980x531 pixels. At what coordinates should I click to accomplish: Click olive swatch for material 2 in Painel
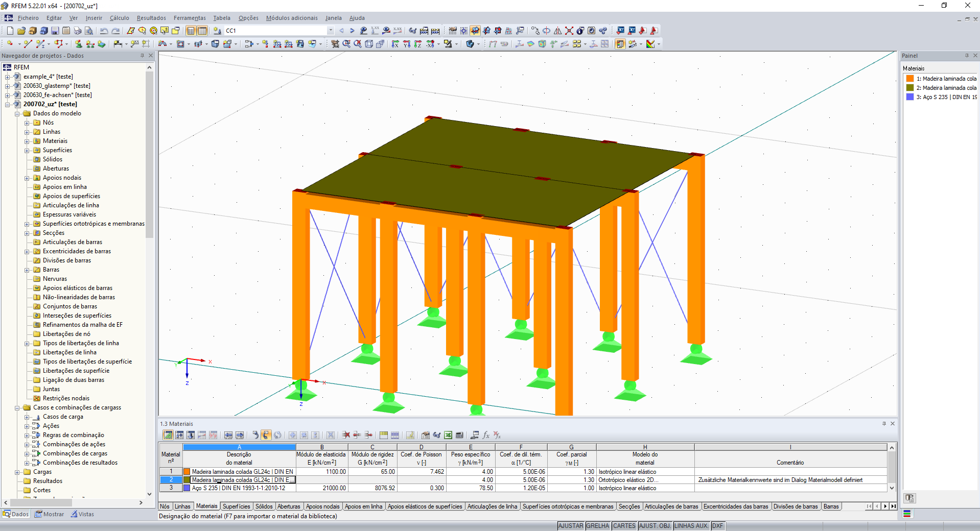[910, 88]
